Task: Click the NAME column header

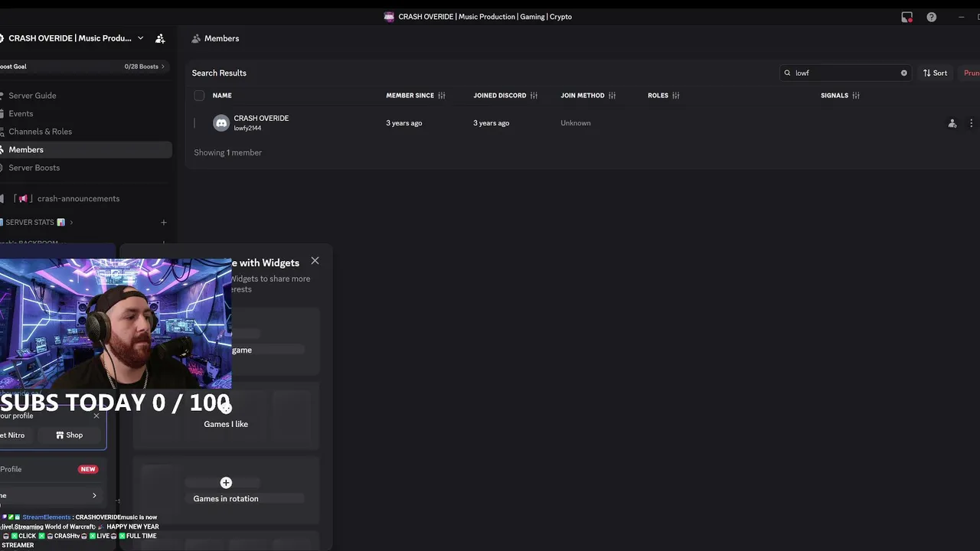Action: (x=222, y=96)
